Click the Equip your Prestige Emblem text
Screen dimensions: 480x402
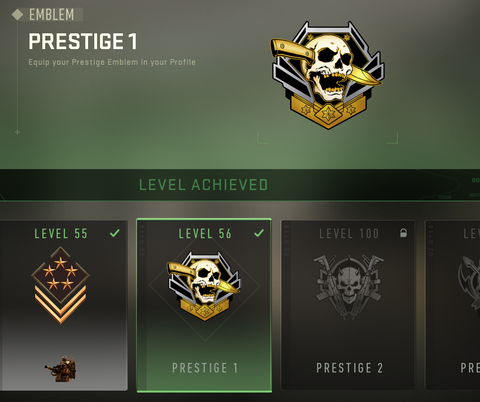[x=112, y=62]
